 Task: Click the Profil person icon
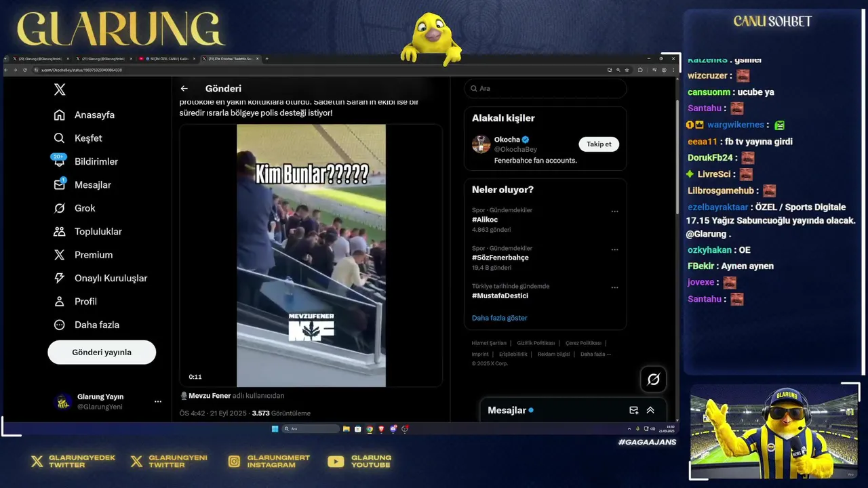pyautogui.click(x=60, y=302)
